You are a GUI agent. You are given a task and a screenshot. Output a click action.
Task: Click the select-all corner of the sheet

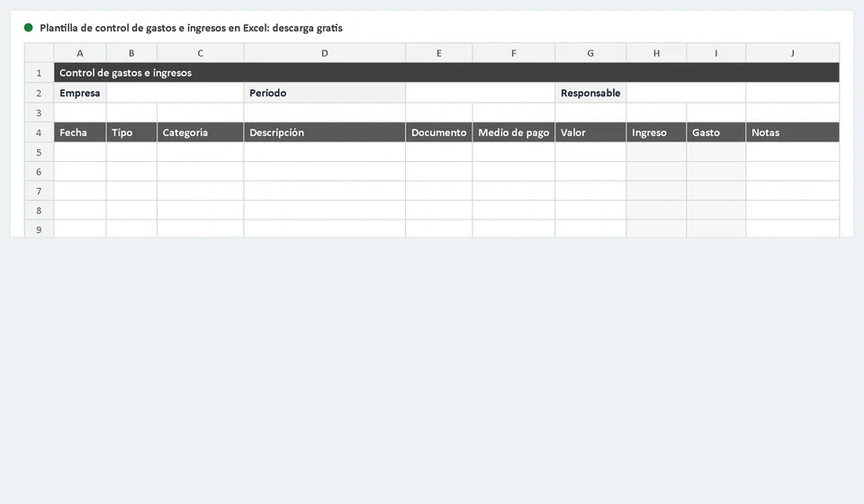pos(39,53)
